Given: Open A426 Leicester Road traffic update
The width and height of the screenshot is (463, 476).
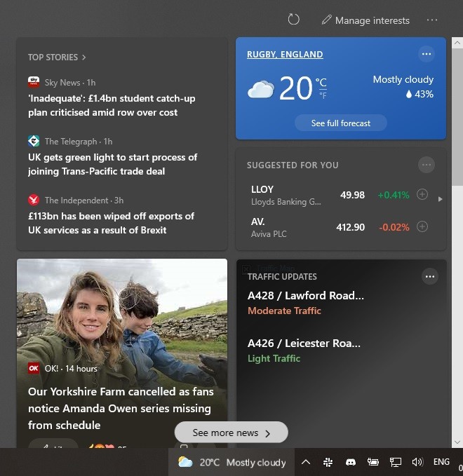Looking at the screenshot, I should tap(304, 343).
